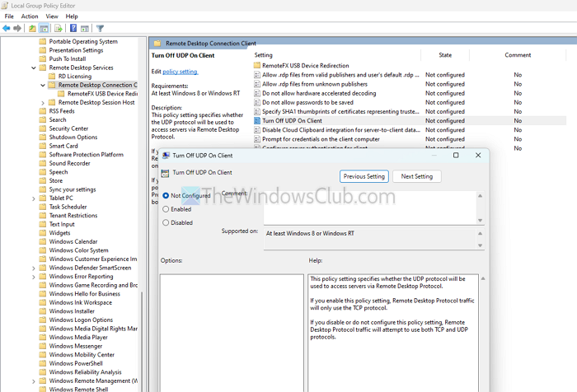
Task: Select 'Specify SHA1 thumbprints of certificates' setting
Action: coord(340,111)
